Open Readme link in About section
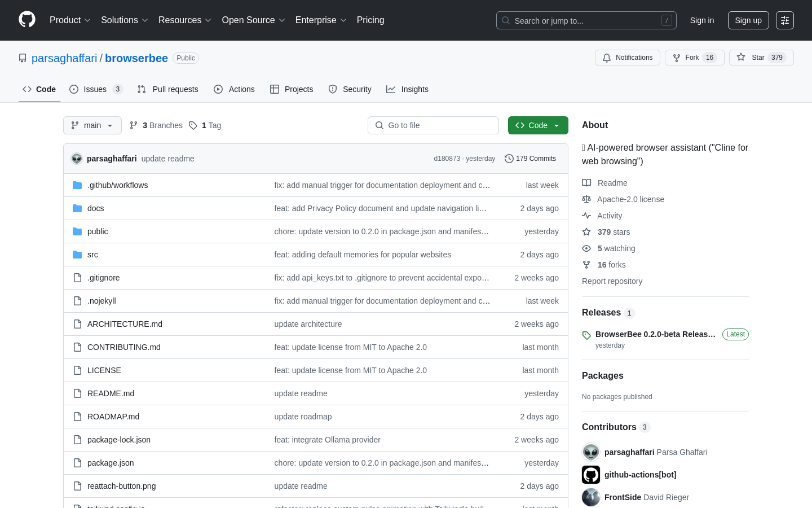Image resolution: width=812 pixels, height=508 pixels. pyautogui.click(x=605, y=183)
